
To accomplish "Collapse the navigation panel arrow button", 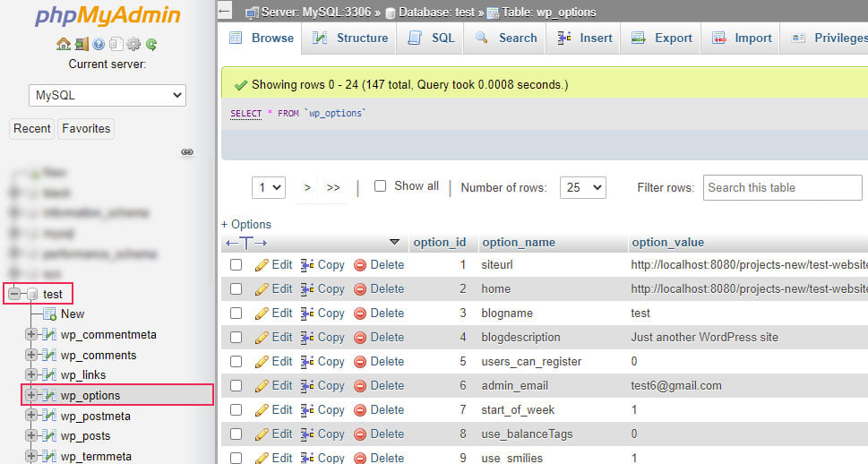I will pyautogui.click(x=224, y=11).
